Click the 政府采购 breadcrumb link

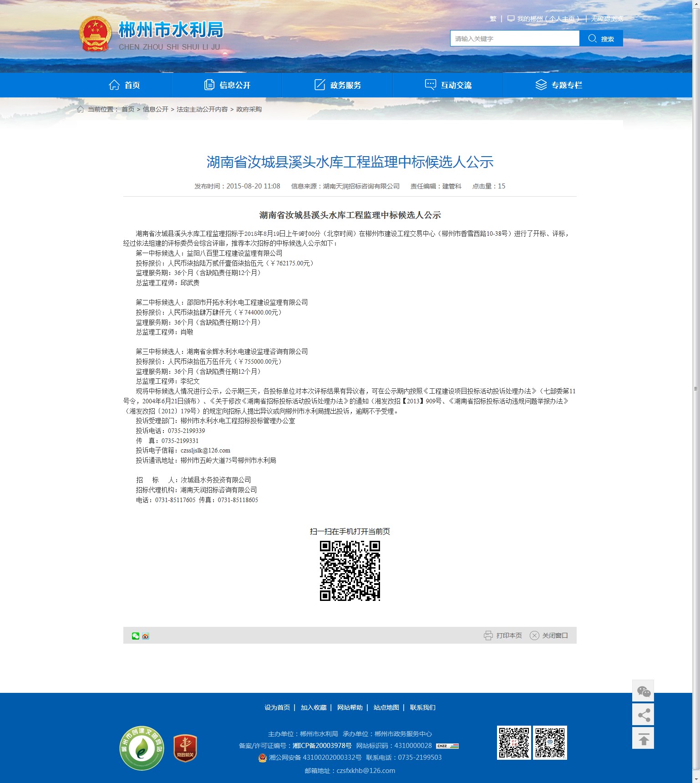249,109
